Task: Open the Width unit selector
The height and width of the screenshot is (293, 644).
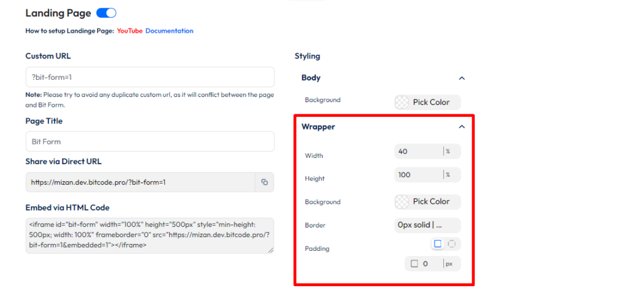Action: [448, 152]
